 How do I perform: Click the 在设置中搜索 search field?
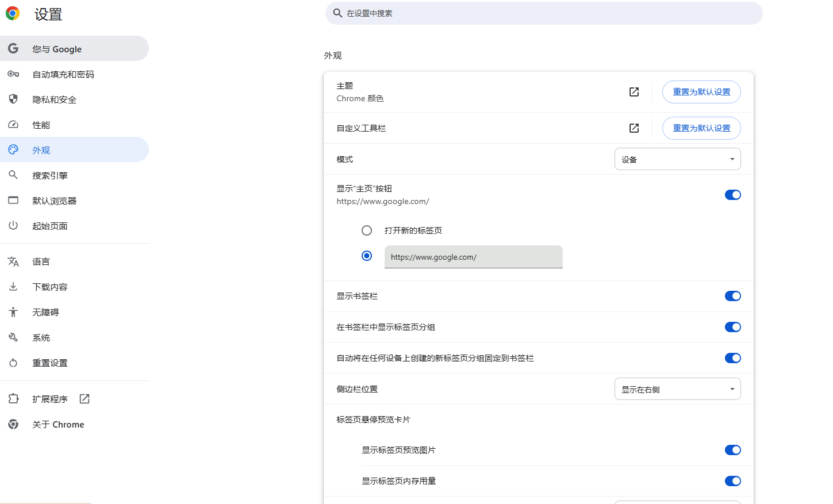tap(544, 13)
